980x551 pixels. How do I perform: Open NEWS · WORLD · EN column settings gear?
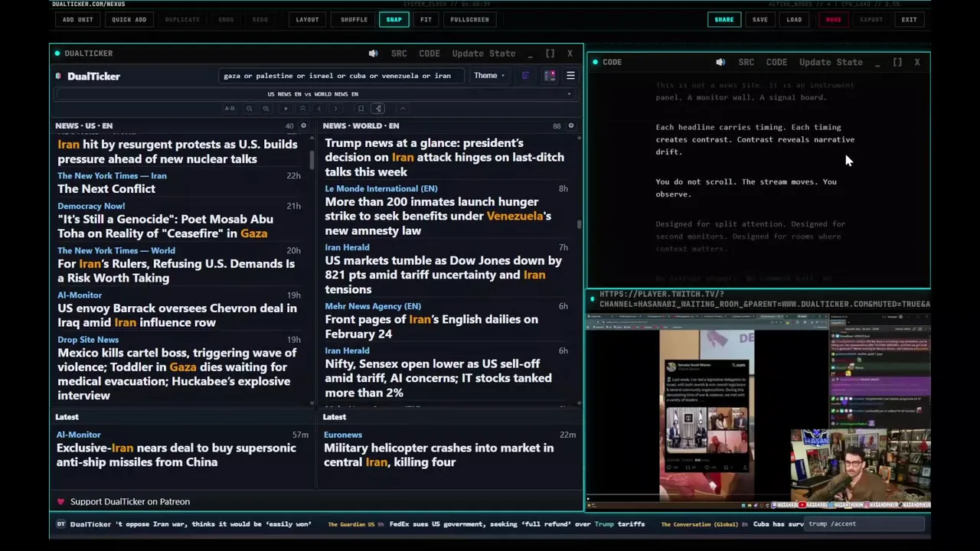(570, 126)
